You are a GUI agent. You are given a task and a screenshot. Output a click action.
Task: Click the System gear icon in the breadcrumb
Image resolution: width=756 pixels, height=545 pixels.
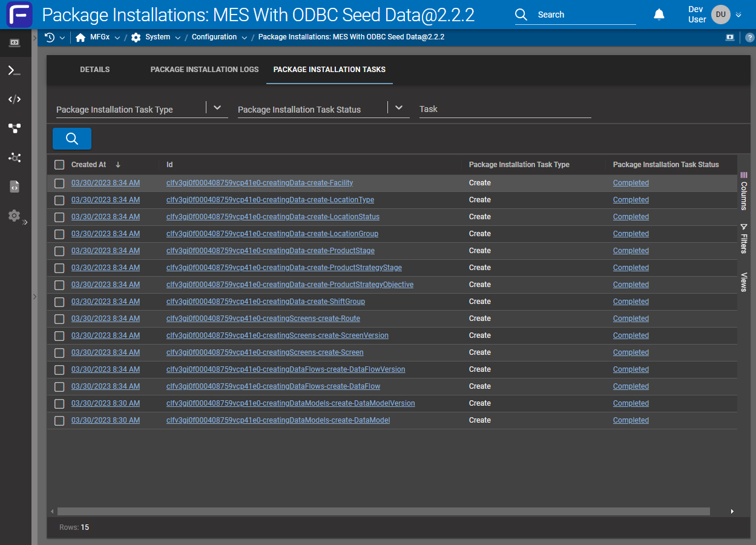136,38
